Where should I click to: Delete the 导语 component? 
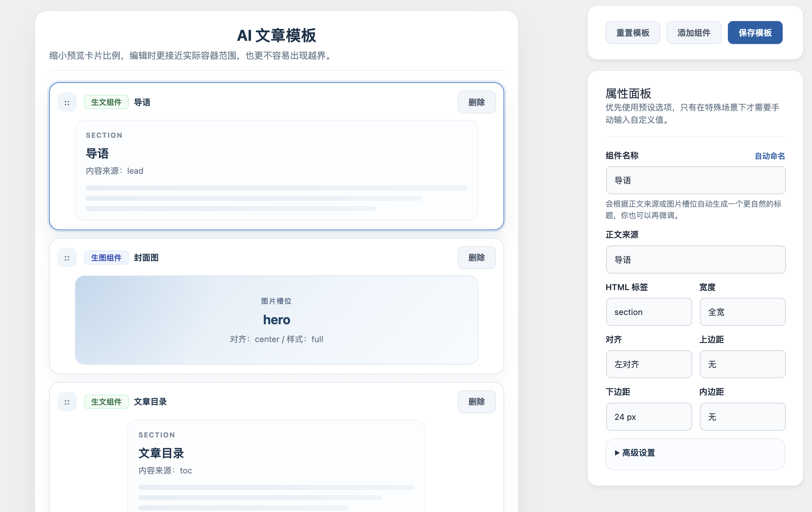pos(476,102)
